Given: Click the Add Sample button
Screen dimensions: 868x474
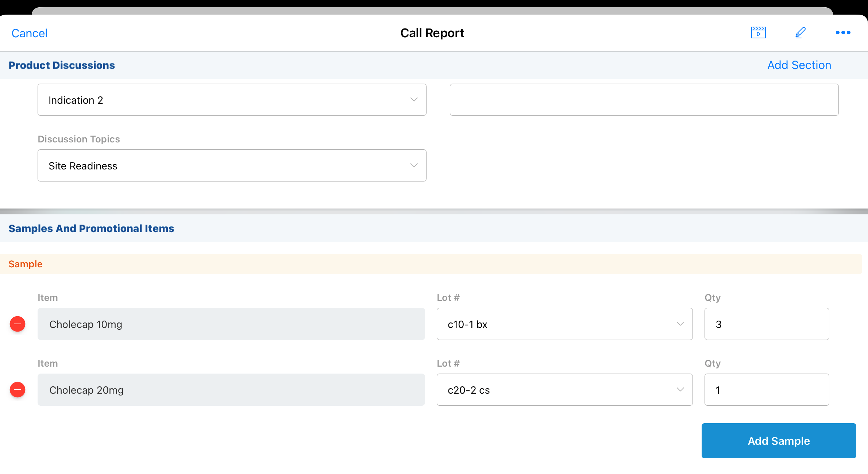Looking at the screenshot, I should [779, 441].
